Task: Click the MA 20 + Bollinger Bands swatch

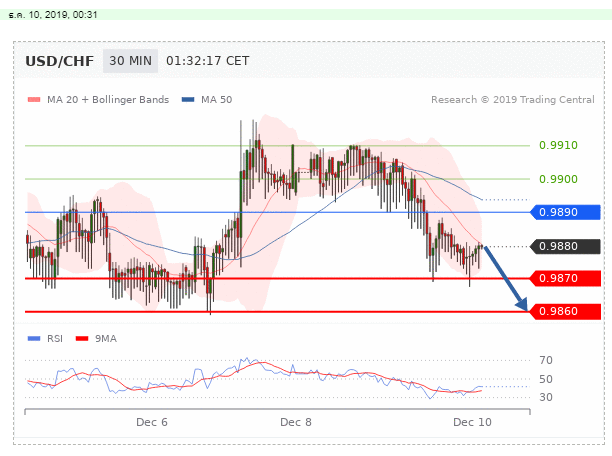Action: coord(34,100)
